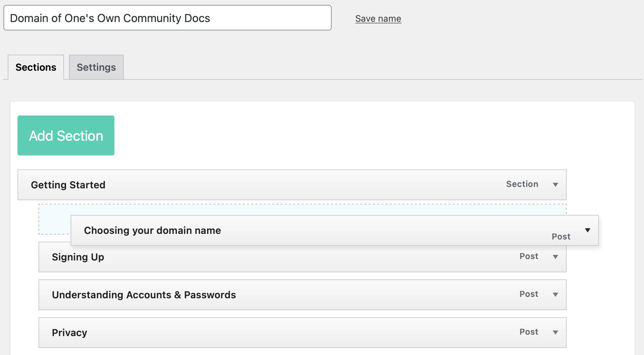Expand the Privacy post arrow
This screenshot has height=355, width=644.
click(x=555, y=332)
